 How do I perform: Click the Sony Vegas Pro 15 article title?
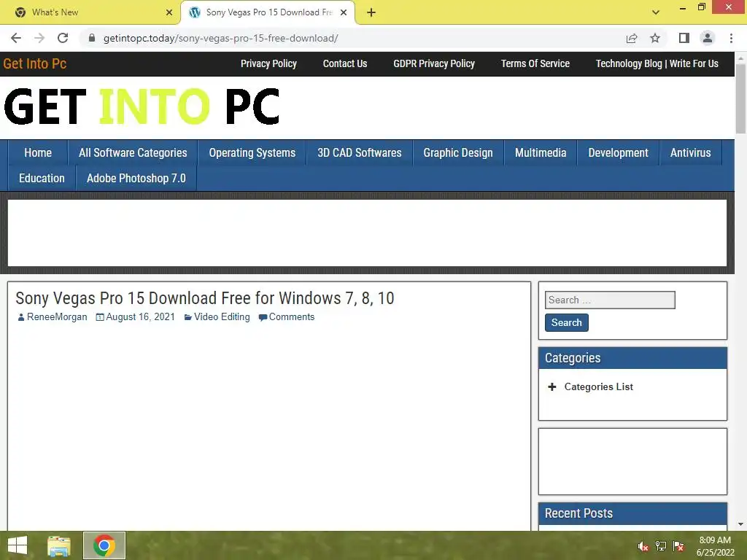[x=205, y=298]
